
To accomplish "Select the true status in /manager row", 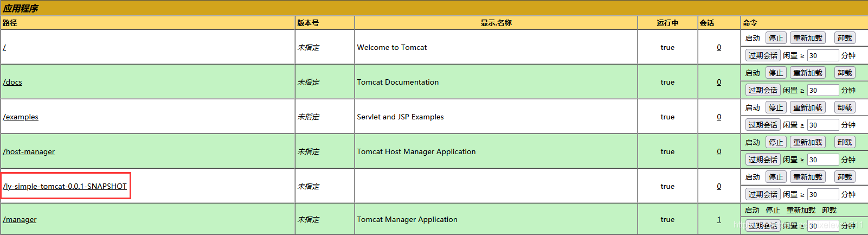I will 667,219.
